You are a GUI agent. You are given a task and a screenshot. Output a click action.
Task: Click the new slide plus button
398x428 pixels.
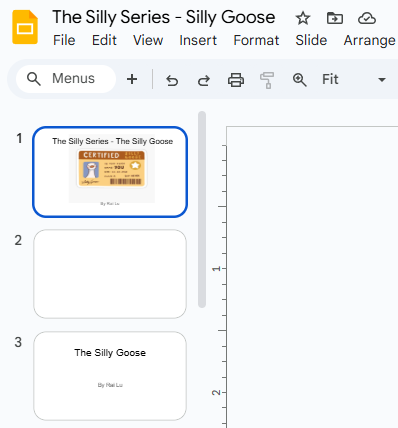(x=132, y=79)
